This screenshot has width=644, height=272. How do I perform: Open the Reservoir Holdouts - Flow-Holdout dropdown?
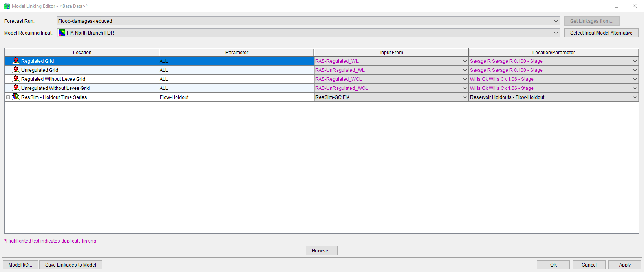pos(635,97)
